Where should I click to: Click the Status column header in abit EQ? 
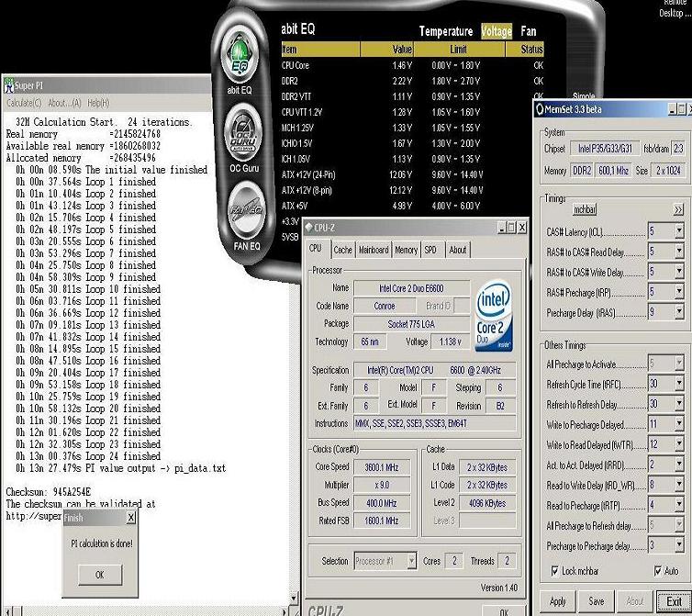pyautogui.click(x=525, y=50)
